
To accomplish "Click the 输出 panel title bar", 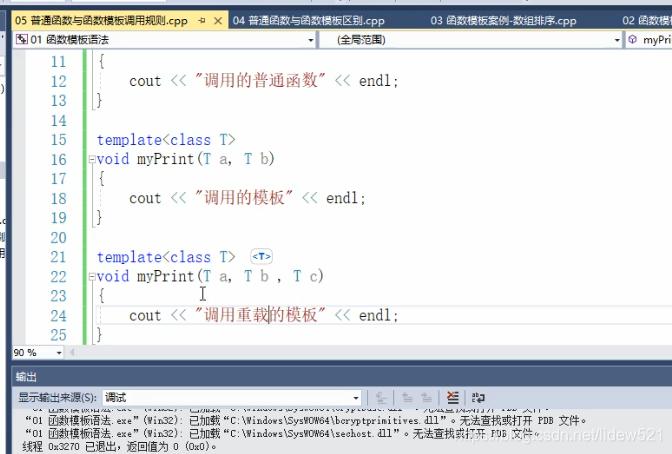I will coord(342,377).
